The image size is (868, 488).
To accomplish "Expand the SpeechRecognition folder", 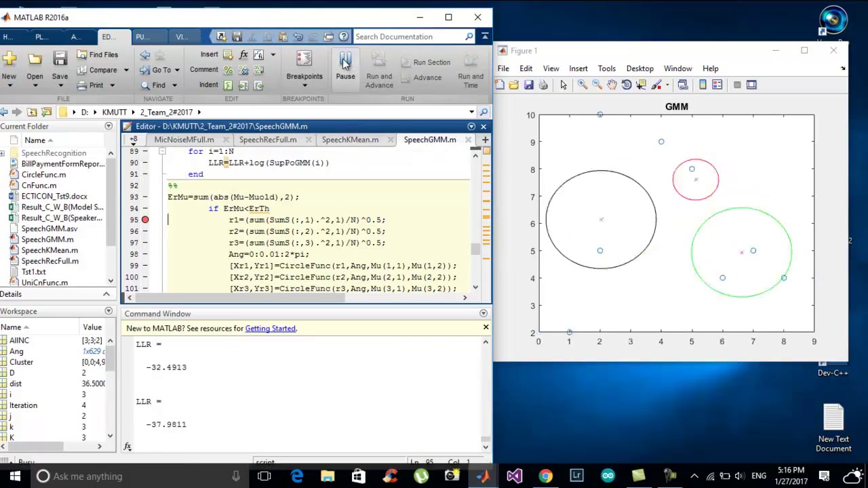I will pos(3,153).
